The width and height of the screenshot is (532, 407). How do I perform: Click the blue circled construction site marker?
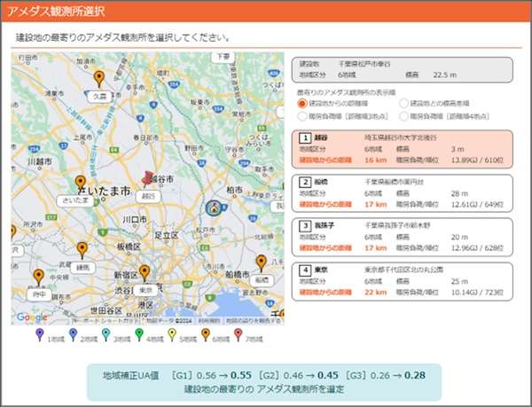[214, 207]
